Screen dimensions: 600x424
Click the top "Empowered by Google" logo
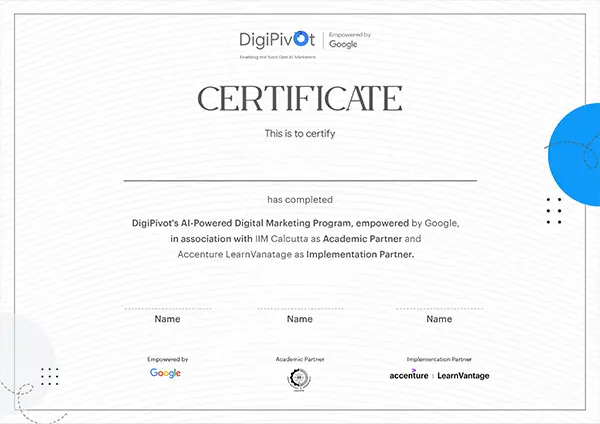coord(350,40)
